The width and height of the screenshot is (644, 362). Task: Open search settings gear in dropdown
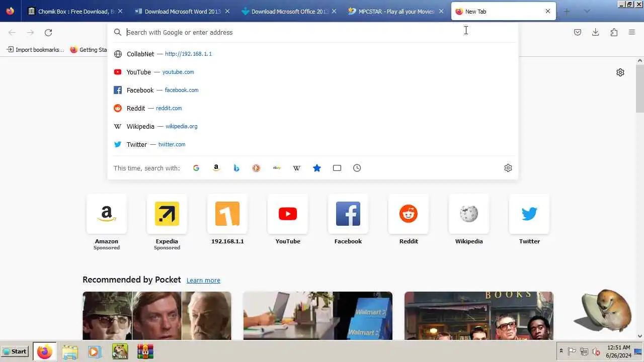click(x=508, y=168)
